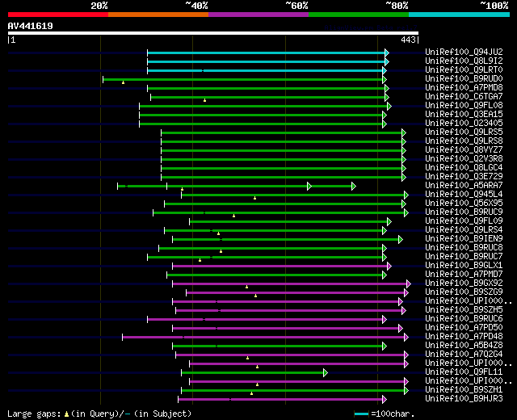The width and height of the screenshot is (517, 420).
Task: Select hit label UniRef100_B9SZG9
Action: 464,292
